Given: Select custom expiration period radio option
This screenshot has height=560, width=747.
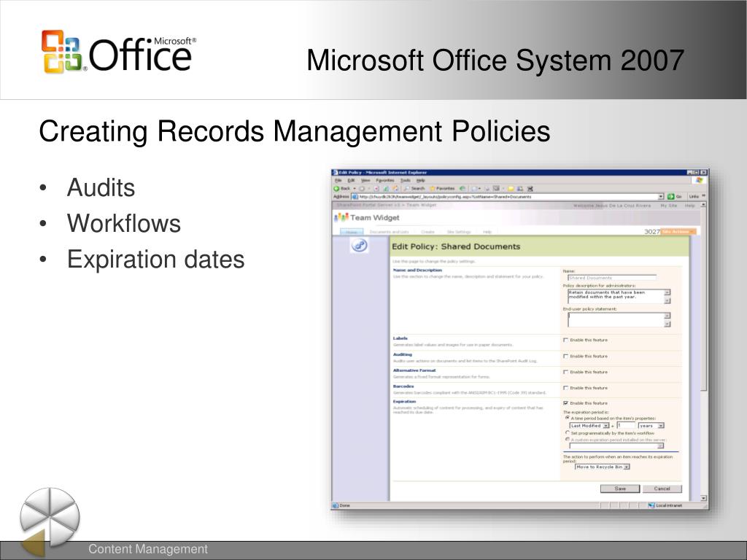Looking at the screenshot, I should tap(568, 440).
